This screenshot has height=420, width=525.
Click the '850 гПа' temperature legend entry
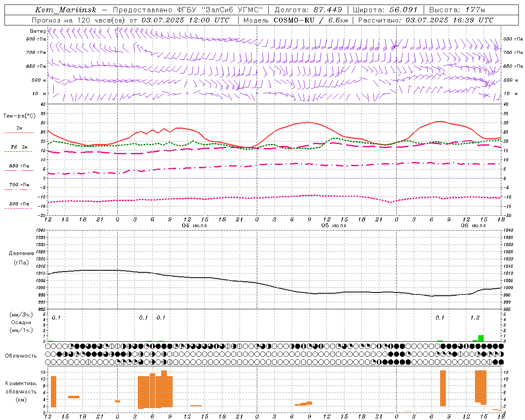click(x=19, y=166)
